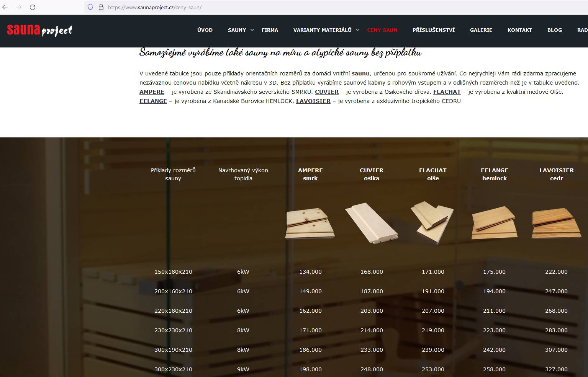The height and width of the screenshot is (377, 588).
Task: Click the CUVIER osika wood sample image
Action: tap(372, 223)
